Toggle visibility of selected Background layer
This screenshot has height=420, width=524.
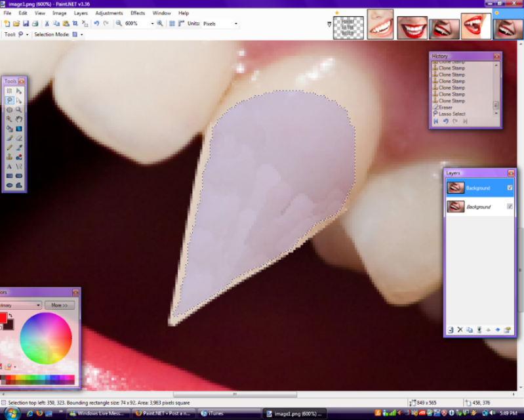510,188
